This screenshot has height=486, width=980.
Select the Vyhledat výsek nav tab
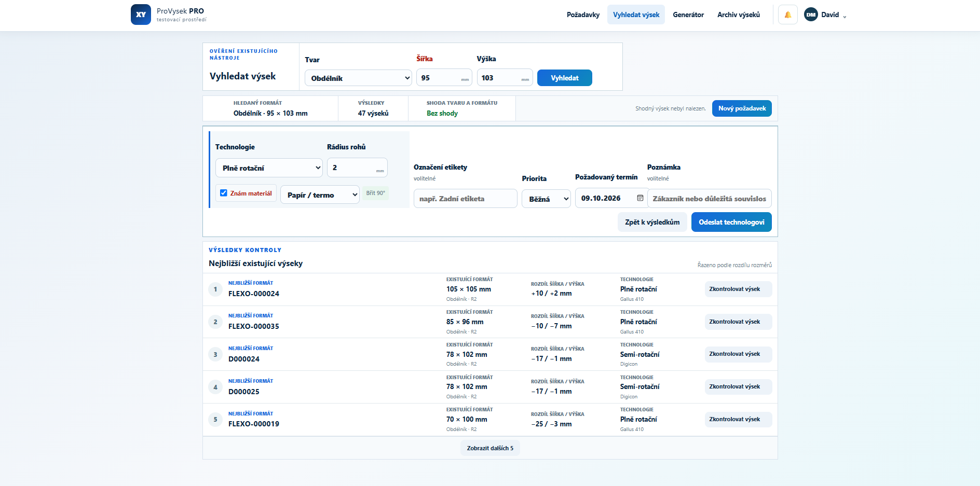click(x=636, y=15)
